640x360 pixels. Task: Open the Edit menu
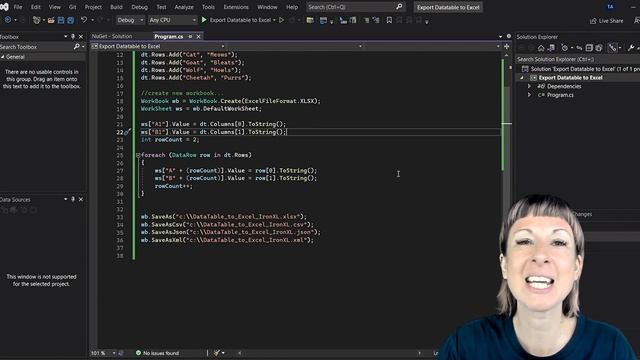(36, 7)
